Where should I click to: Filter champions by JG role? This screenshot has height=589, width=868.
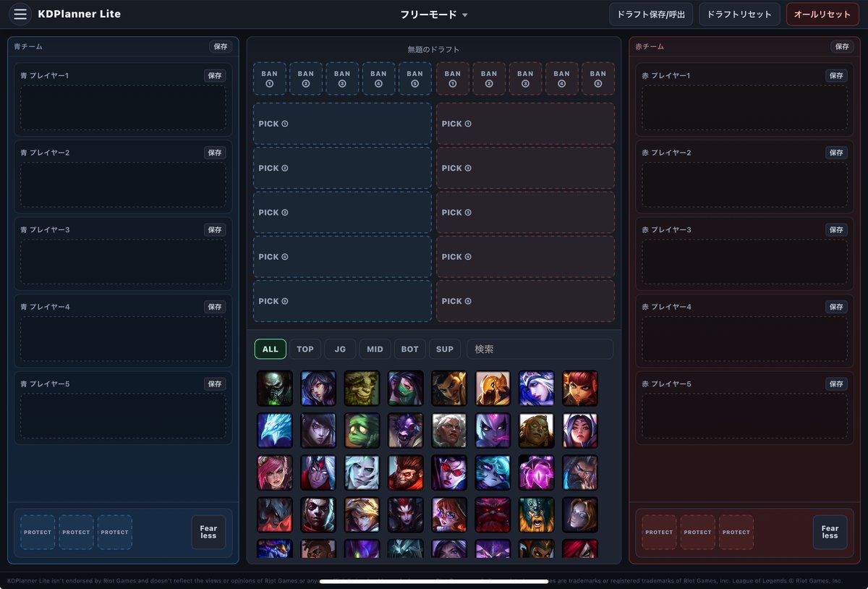(x=340, y=349)
